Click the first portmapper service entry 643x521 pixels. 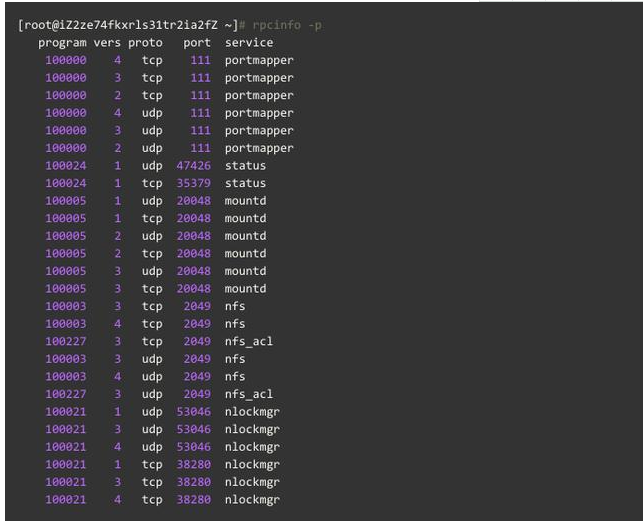point(259,60)
